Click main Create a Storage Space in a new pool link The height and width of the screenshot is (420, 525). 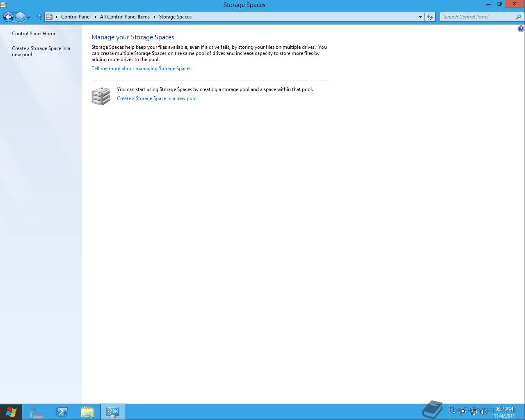point(157,98)
